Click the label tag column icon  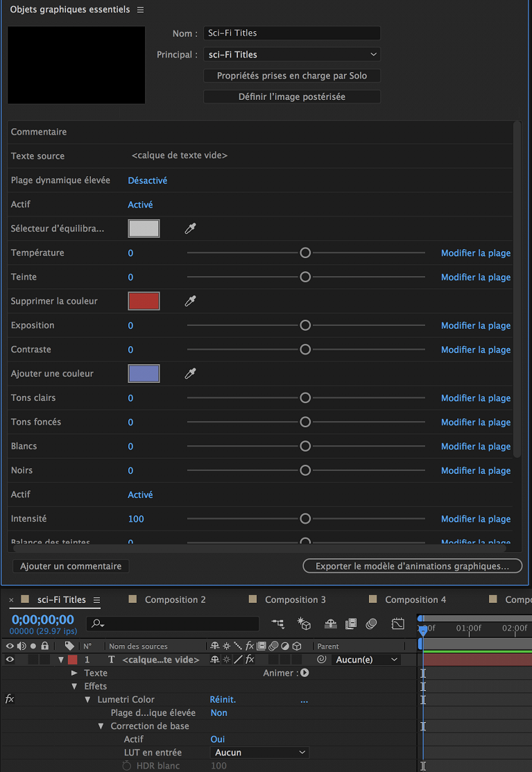pos(69,646)
